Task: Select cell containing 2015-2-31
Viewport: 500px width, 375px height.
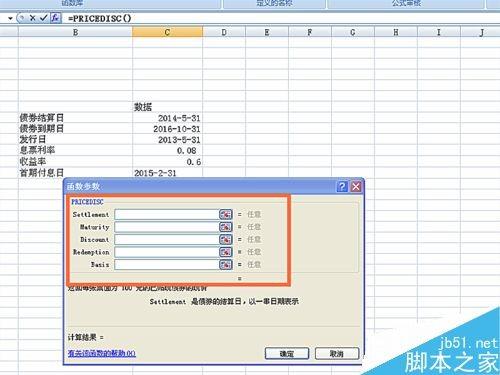Action: (x=167, y=173)
